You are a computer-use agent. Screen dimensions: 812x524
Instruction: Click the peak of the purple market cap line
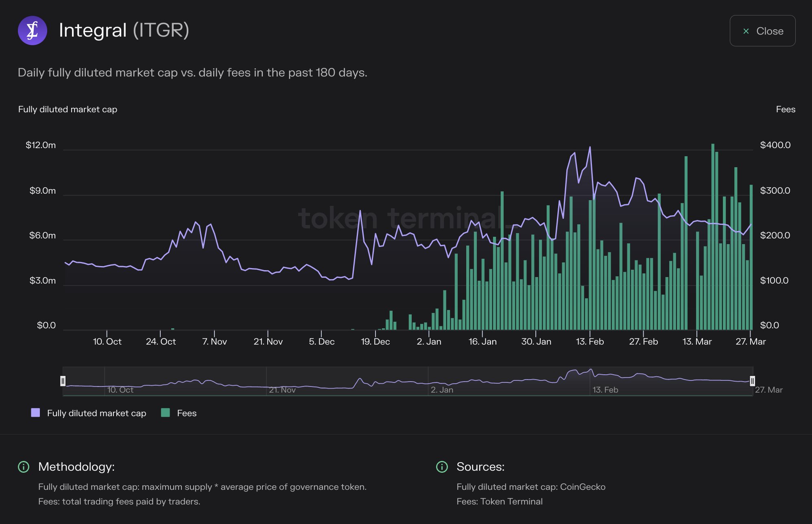pos(590,146)
